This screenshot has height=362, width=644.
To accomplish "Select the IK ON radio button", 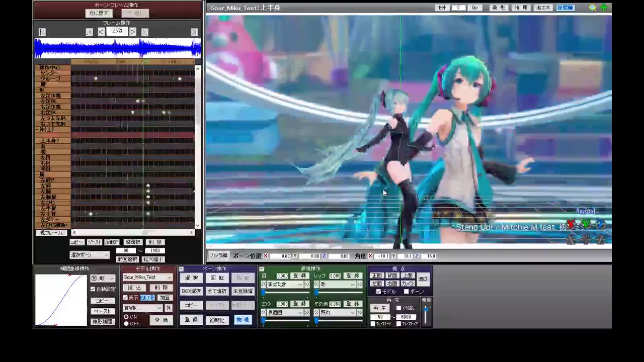I will (x=126, y=317).
